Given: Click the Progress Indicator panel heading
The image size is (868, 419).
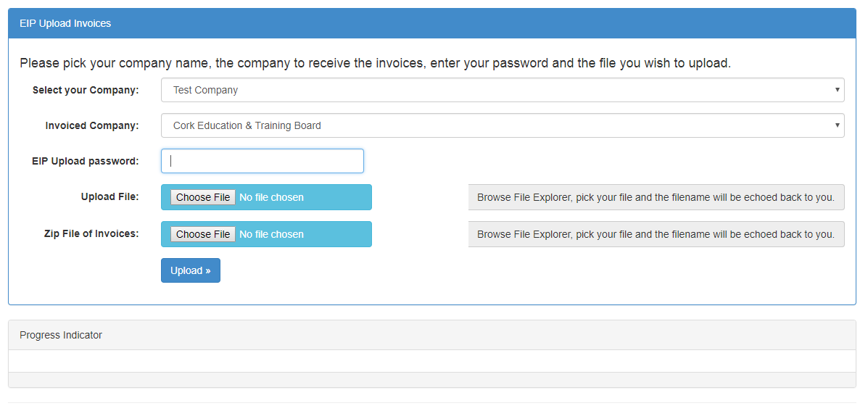Looking at the screenshot, I should pyautogui.click(x=431, y=335).
